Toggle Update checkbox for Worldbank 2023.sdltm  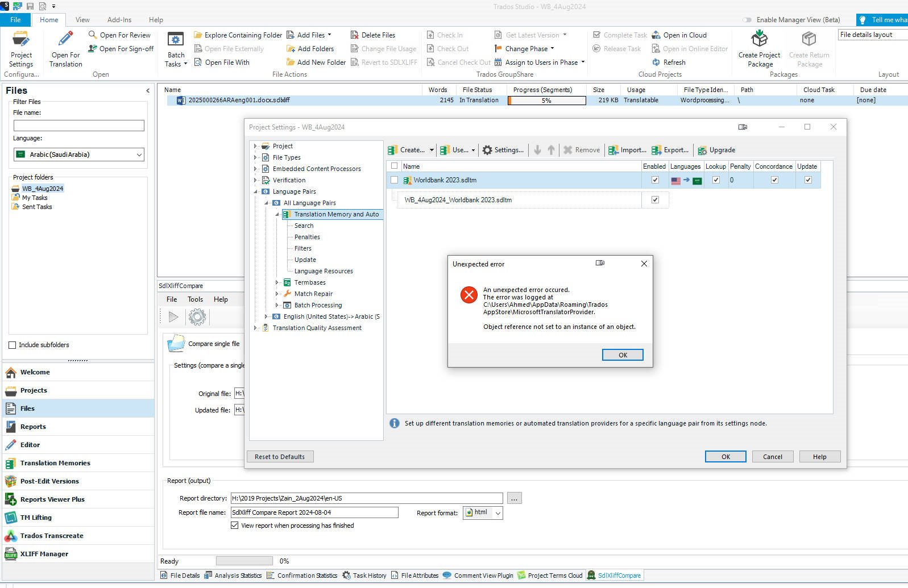coord(808,180)
